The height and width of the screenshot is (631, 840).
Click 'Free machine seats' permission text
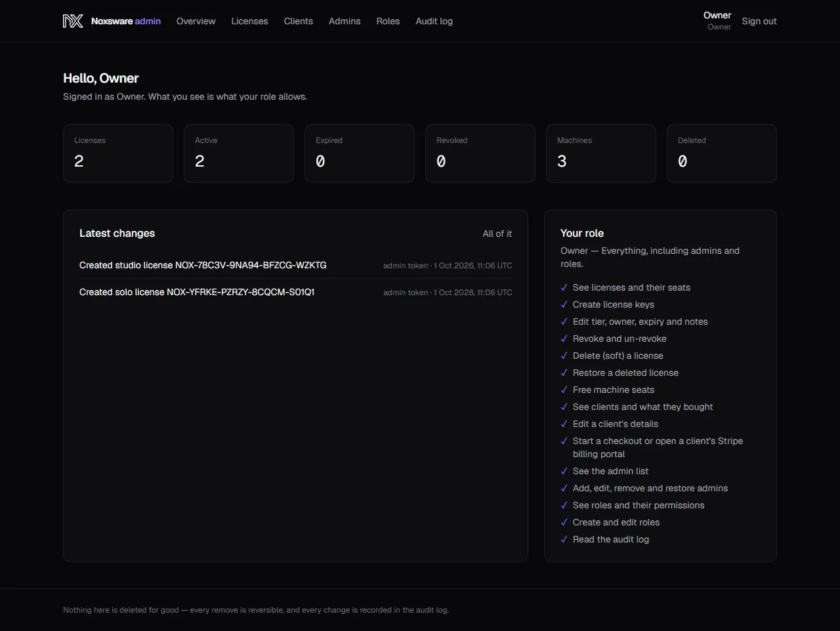pos(614,390)
